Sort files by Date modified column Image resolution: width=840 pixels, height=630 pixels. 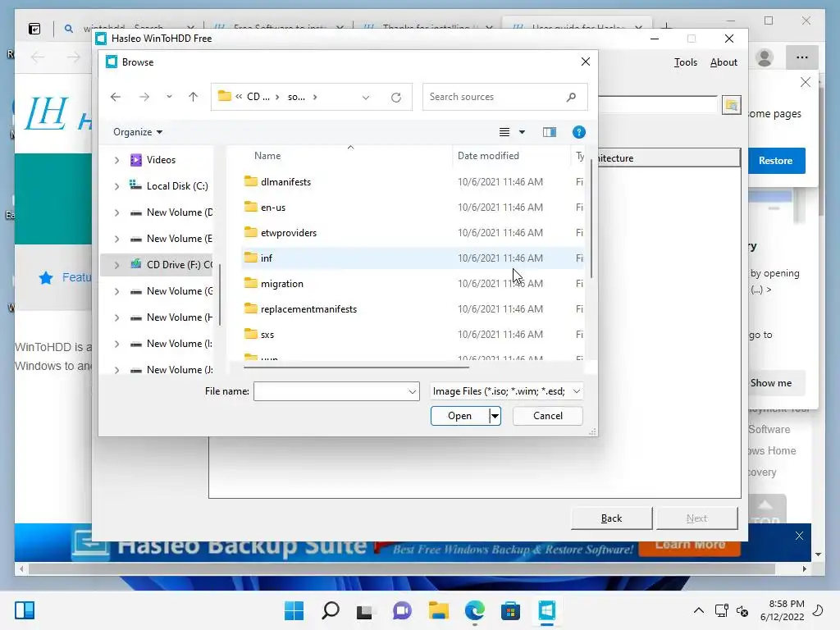tap(488, 155)
